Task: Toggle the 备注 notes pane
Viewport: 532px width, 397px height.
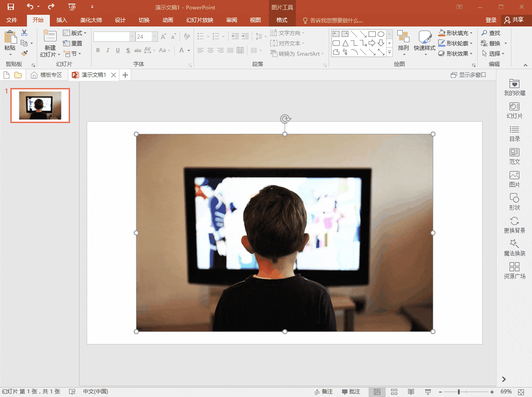Action: point(323,392)
